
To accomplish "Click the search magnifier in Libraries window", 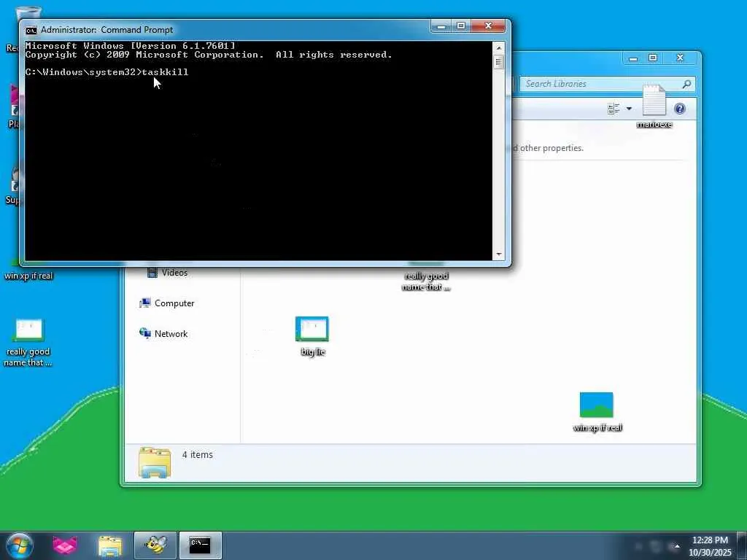I will [x=686, y=85].
